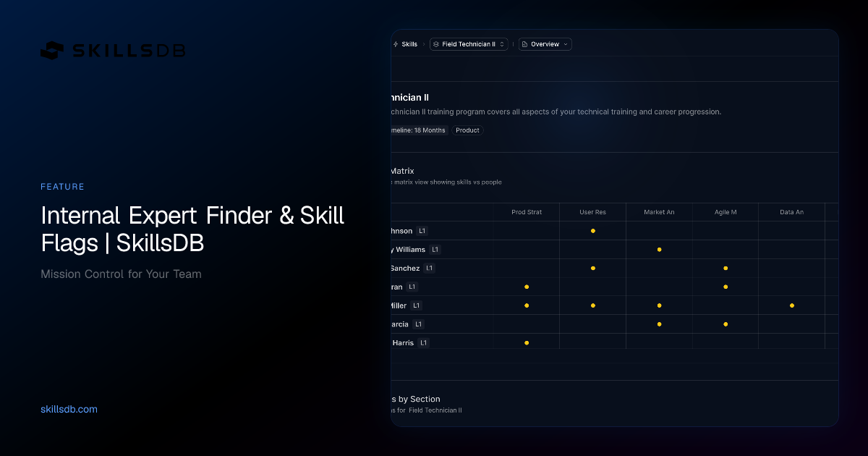Click Williams' Market An skill dot
This screenshot has width=868, height=456.
point(659,250)
